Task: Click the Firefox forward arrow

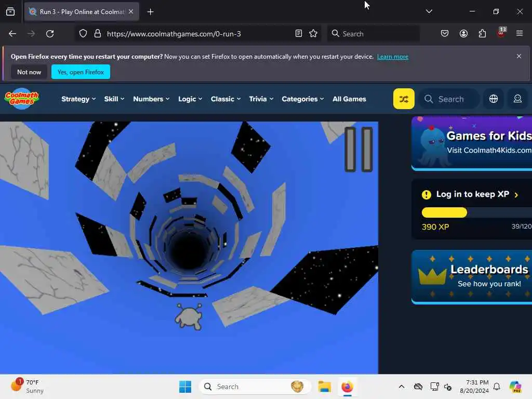Action: (x=31, y=34)
